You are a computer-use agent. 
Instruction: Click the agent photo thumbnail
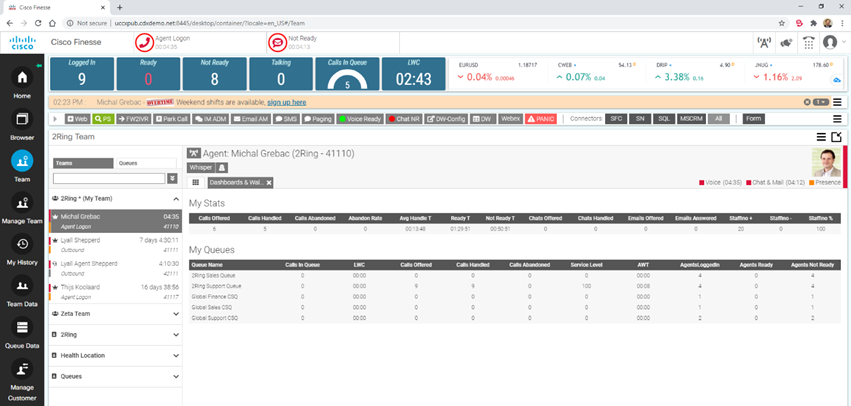coord(826,162)
